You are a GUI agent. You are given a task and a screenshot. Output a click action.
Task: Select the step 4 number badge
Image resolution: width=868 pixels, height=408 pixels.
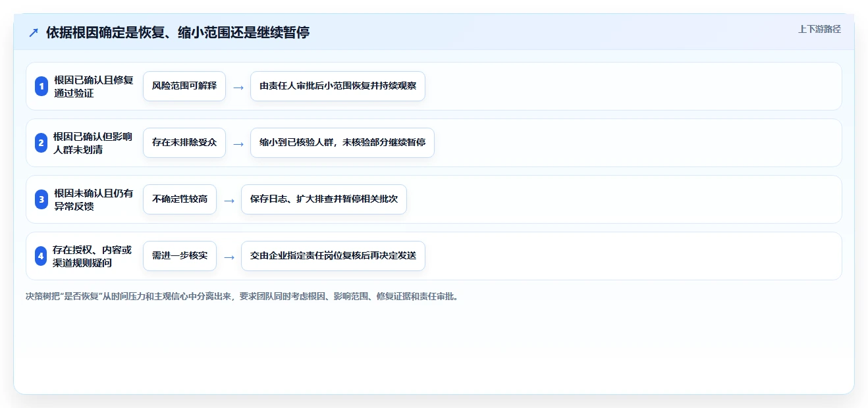[x=41, y=256]
